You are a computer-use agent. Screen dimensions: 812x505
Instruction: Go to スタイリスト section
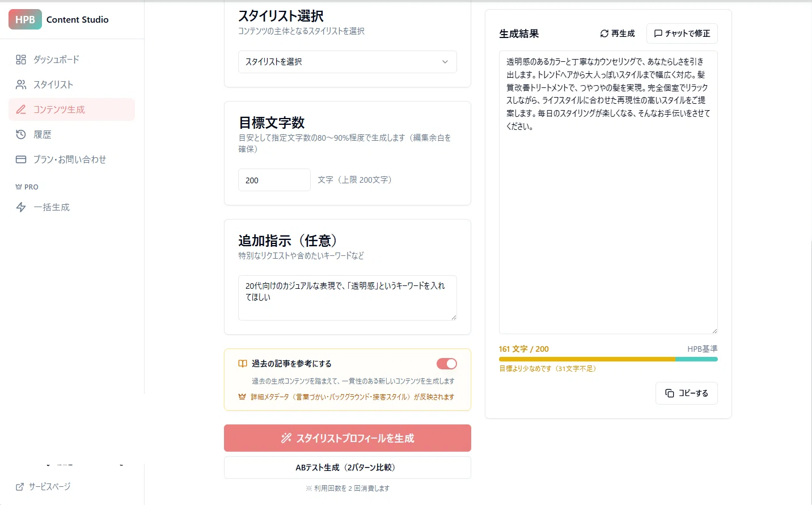coord(72,85)
